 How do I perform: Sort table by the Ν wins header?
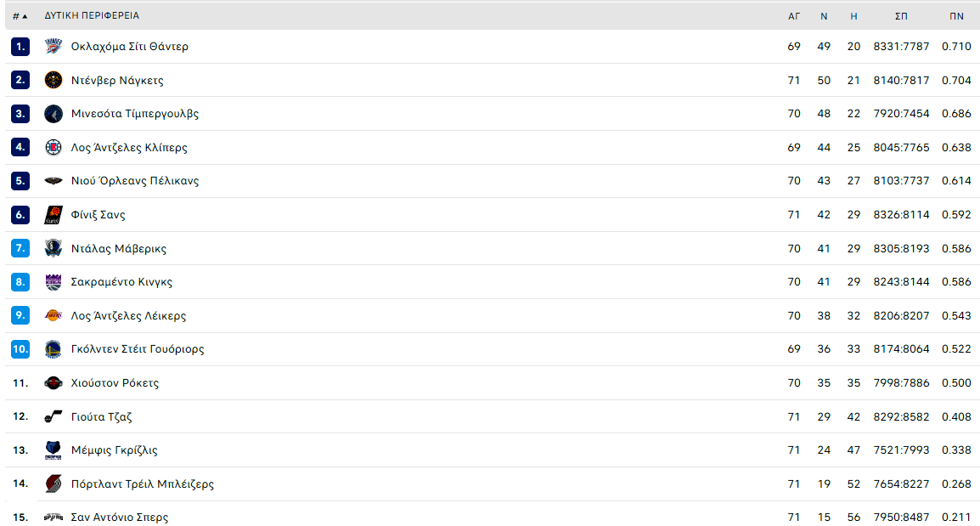point(824,16)
